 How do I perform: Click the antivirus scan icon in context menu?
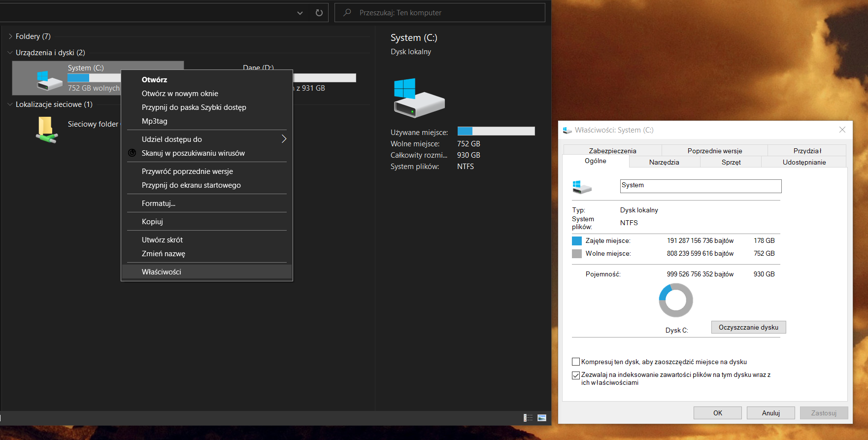tap(132, 153)
